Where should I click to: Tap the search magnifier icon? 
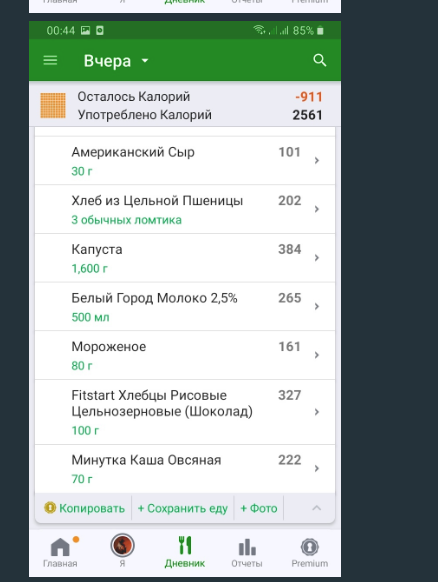point(320,60)
